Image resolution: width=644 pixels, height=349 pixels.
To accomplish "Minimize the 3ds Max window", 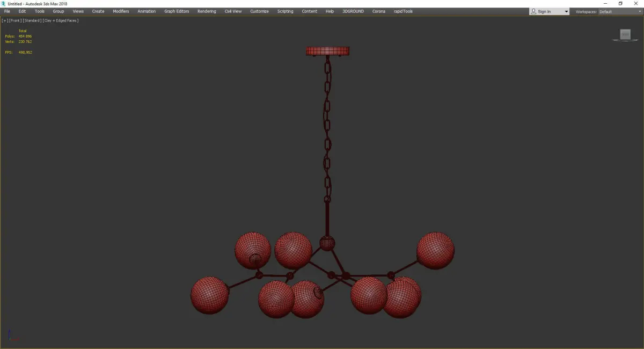I will pos(605,3).
